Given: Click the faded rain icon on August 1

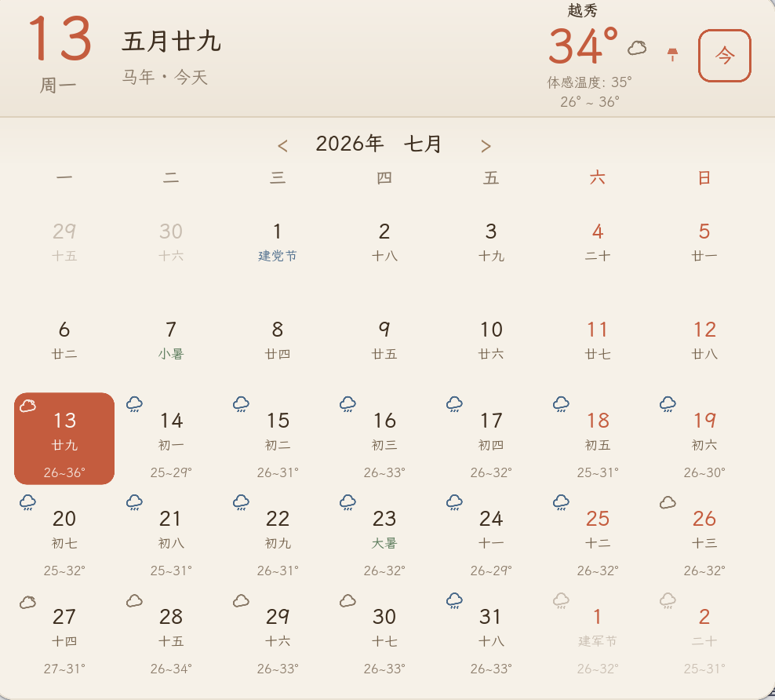Looking at the screenshot, I should (x=561, y=600).
